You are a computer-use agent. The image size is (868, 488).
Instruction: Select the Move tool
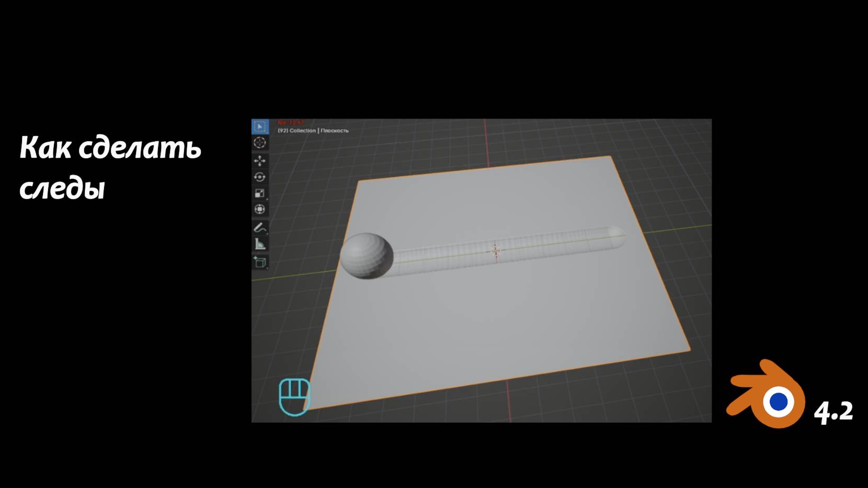click(x=260, y=161)
